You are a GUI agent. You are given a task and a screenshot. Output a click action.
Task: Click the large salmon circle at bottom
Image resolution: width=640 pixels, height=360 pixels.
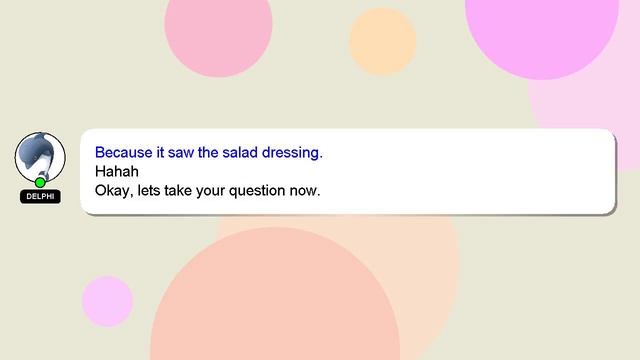click(x=275, y=298)
